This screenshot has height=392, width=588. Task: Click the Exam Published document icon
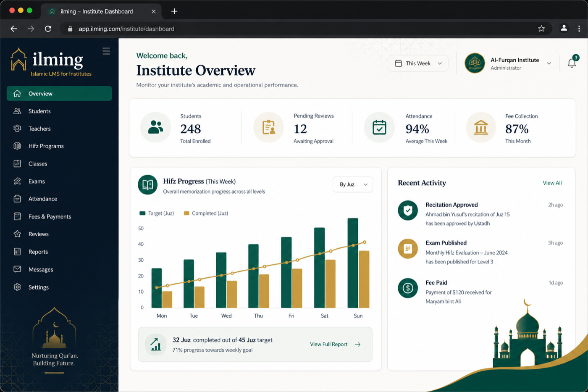click(408, 249)
